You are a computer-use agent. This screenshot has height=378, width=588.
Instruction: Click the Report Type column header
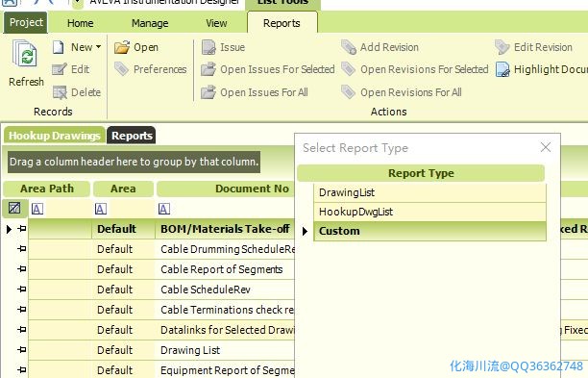click(421, 173)
